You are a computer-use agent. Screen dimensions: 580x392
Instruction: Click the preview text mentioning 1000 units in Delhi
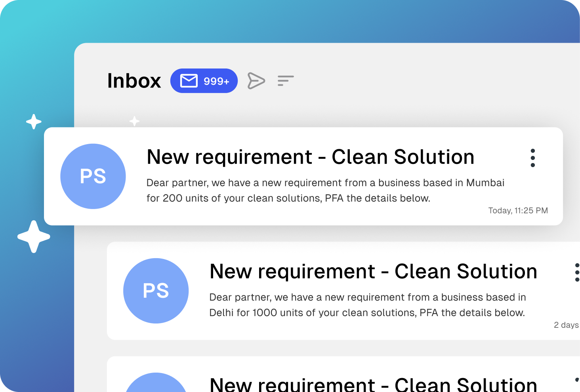[x=367, y=305]
